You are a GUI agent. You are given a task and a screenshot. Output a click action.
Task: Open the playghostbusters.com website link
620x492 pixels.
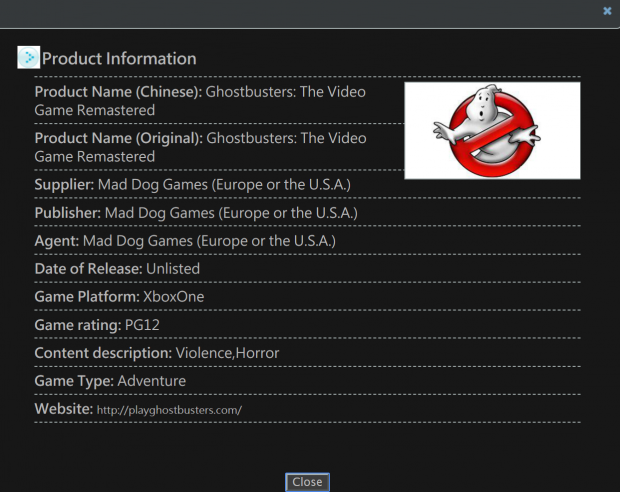pyautogui.click(x=169, y=410)
